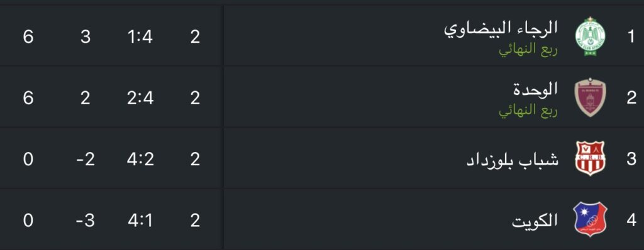Click goal difference -3 for الكويت
This screenshot has height=250, width=644.
click(x=86, y=220)
